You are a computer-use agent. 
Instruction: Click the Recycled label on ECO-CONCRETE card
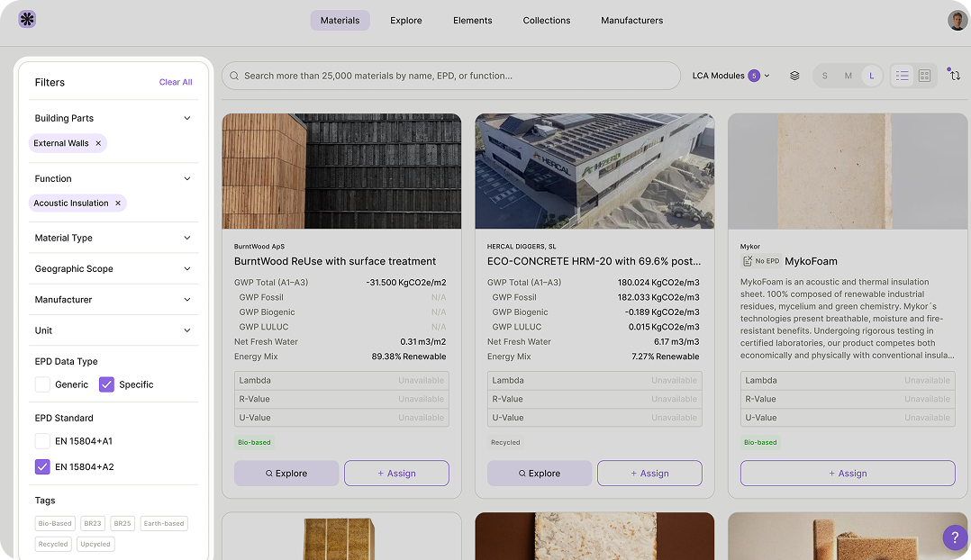505,442
